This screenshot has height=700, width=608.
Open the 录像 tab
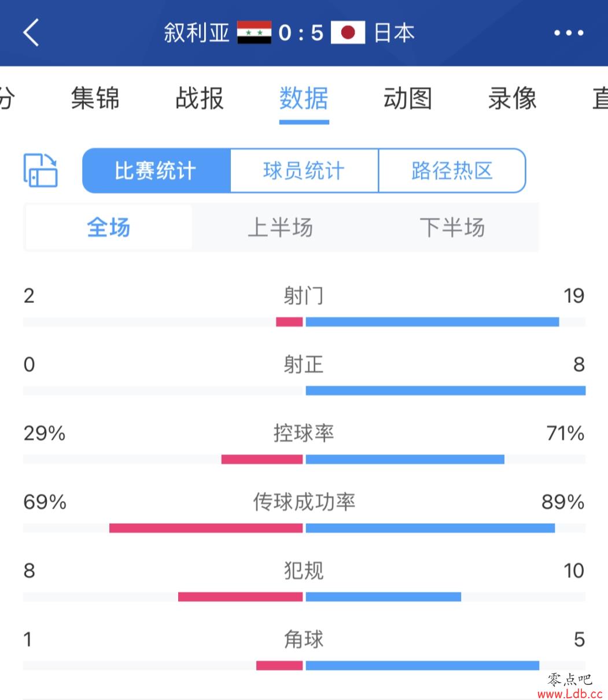click(512, 98)
